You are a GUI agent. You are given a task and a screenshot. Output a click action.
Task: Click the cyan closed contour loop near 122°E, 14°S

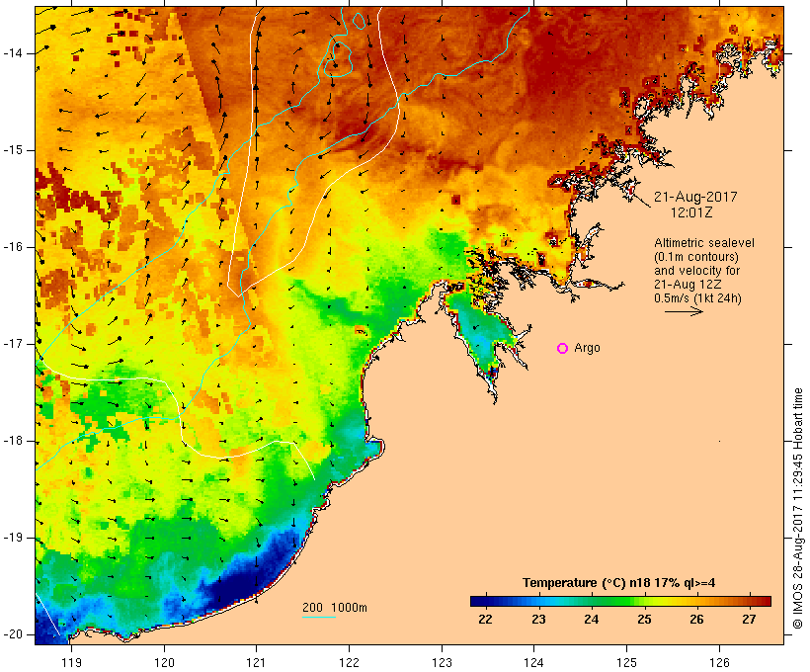338,60
